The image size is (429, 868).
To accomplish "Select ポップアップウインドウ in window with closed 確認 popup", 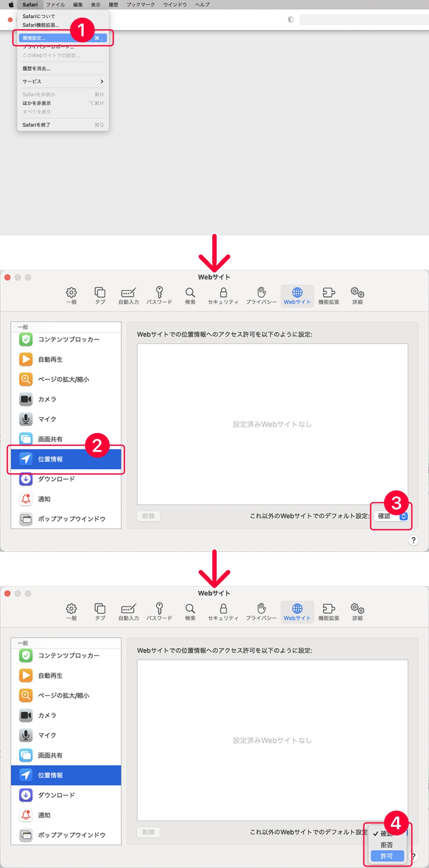I will [x=66, y=519].
